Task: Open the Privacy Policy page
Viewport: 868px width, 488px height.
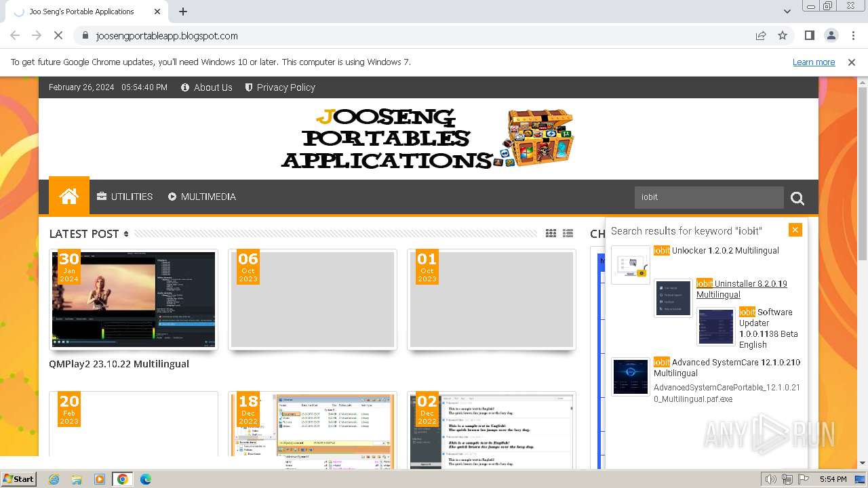Action: tap(280, 87)
